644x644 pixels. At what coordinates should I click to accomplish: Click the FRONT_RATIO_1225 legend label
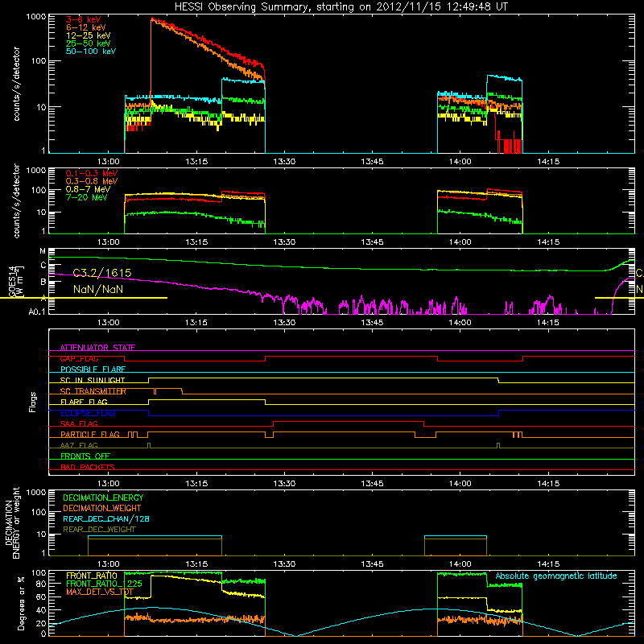click(x=104, y=584)
